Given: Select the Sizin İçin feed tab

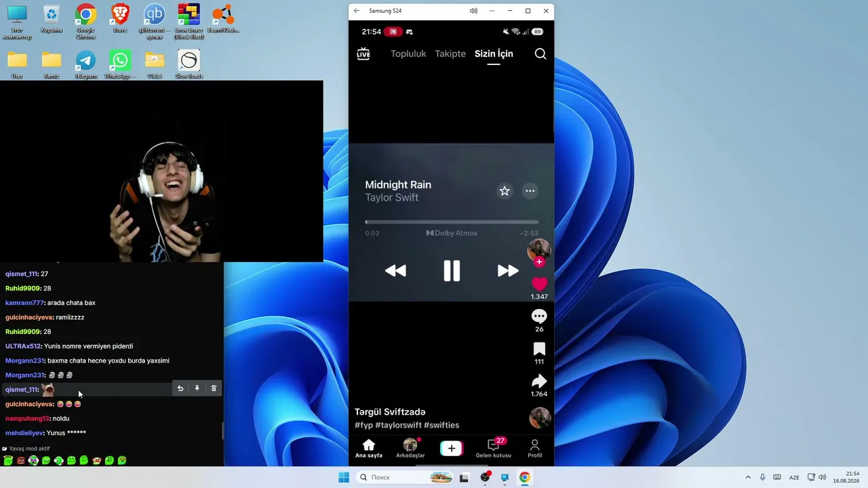Looking at the screenshot, I should pyautogui.click(x=494, y=54).
